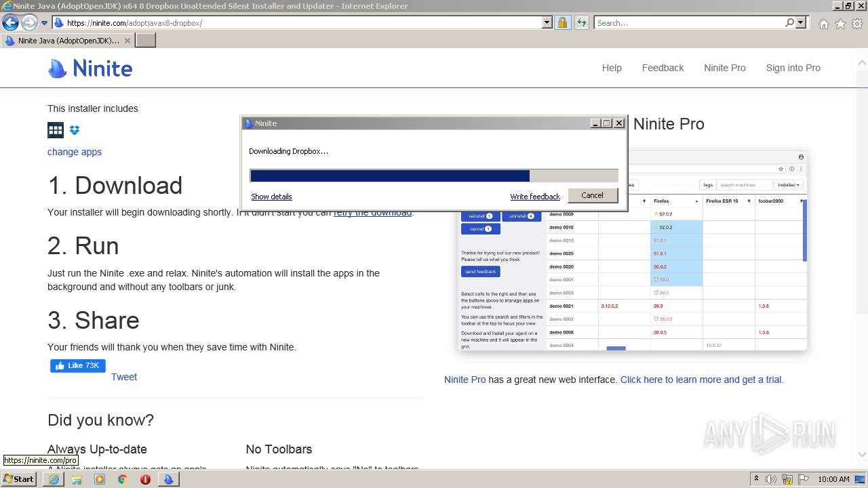This screenshot has width=868, height=488.
Task: Minimize the Ninite installer dialog
Action: coord(595,123)
